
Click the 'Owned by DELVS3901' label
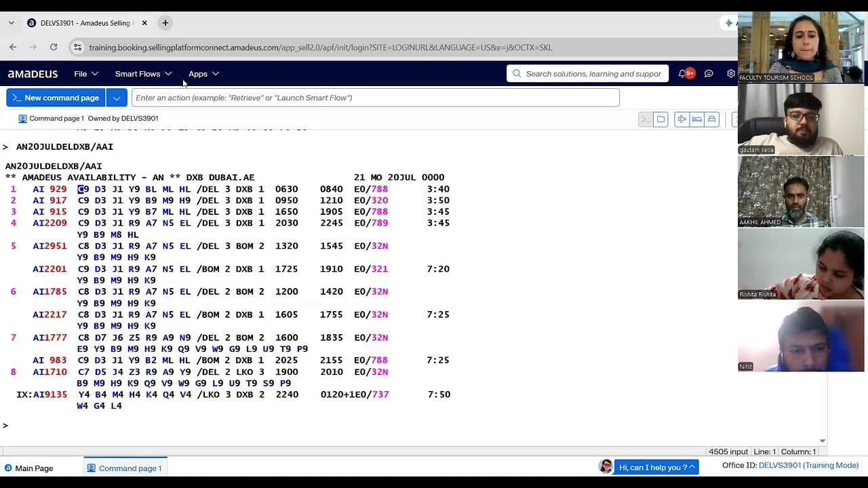point(123,119)
